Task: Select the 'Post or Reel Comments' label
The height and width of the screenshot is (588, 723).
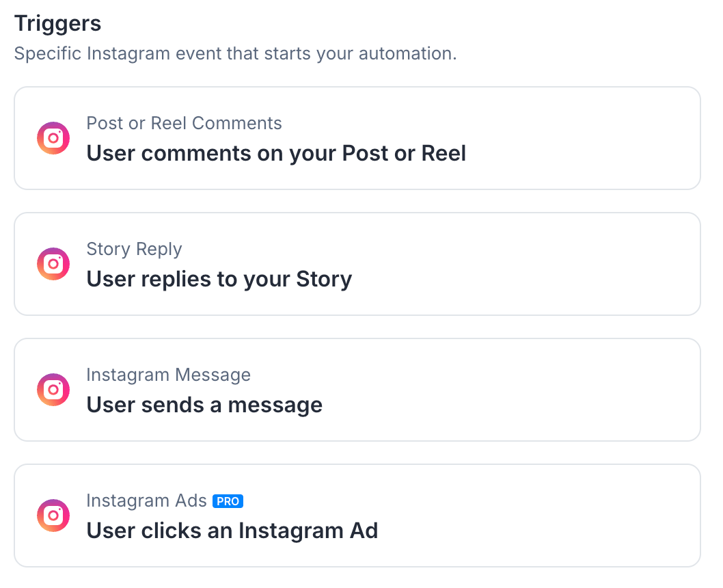Action: (184, 123)
